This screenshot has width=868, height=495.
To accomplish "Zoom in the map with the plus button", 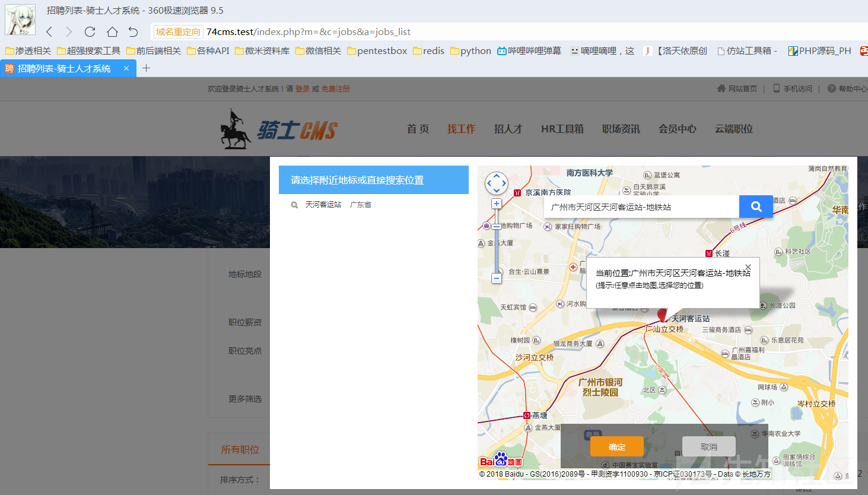I will (x=497, y=204).
